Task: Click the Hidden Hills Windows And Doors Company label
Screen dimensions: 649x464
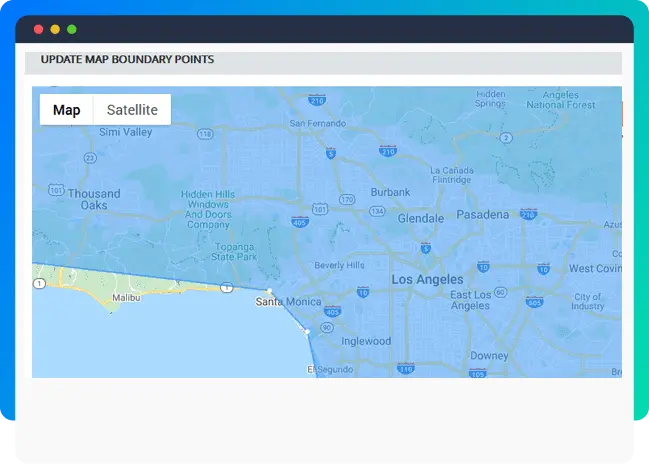Action: click(x=207, y=209)
